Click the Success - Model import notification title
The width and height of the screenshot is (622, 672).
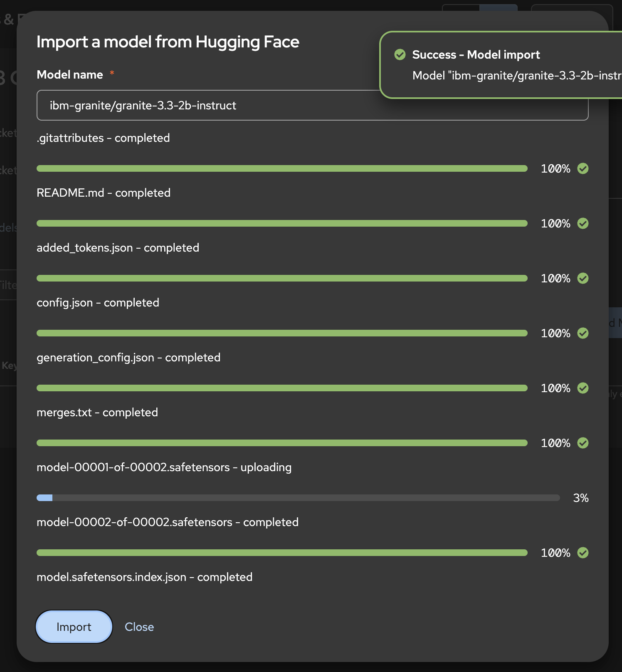click(x=476, y=54)
